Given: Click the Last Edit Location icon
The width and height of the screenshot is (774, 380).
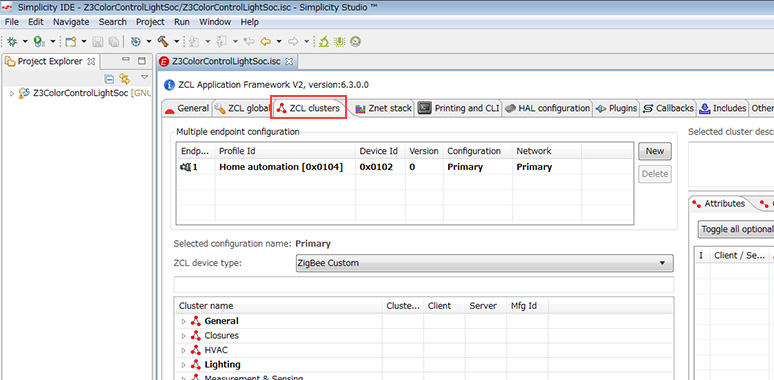Looking at the screenshot, I should coord(249,42).
